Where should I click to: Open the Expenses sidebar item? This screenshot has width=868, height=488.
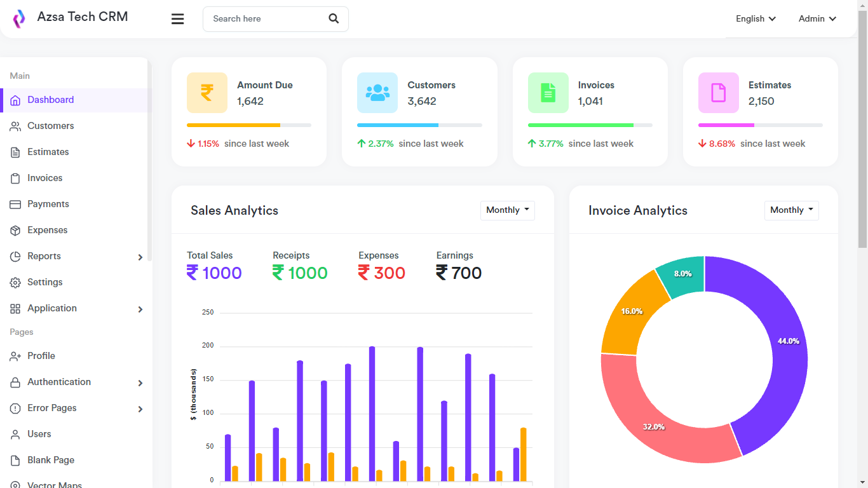(47, 230)
